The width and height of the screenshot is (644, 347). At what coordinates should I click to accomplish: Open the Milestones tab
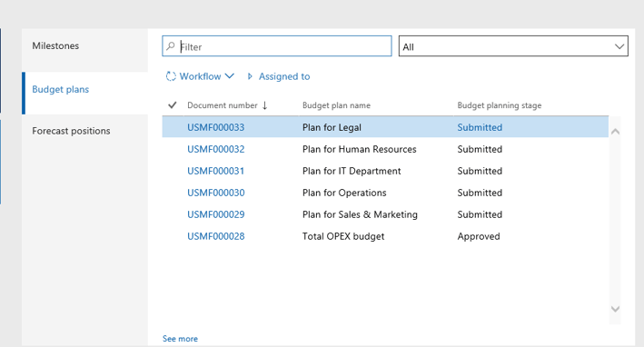84,45
